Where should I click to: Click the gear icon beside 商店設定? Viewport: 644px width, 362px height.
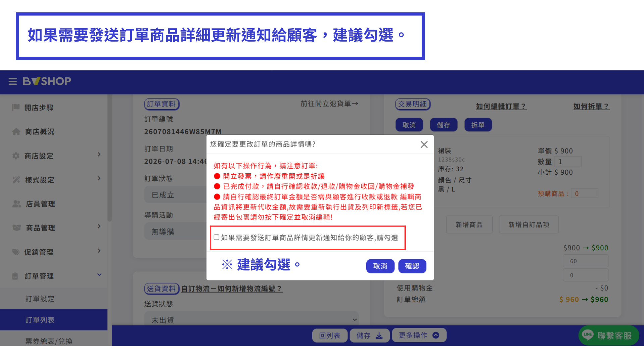[x=16, y=156]
